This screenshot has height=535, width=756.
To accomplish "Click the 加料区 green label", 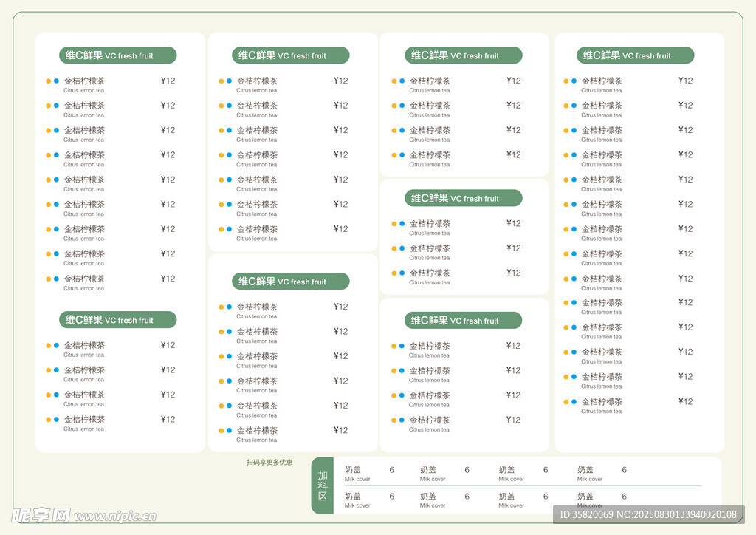I will [323, 485].
